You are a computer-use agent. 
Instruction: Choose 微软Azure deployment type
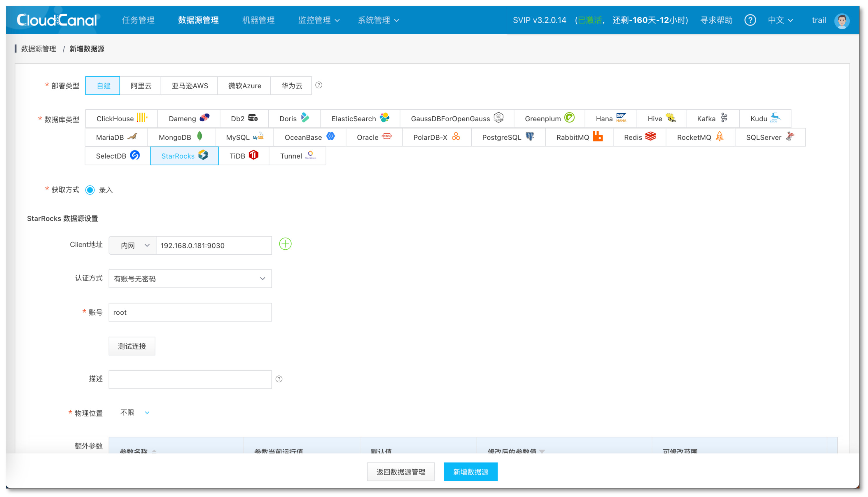pos(244,85)
